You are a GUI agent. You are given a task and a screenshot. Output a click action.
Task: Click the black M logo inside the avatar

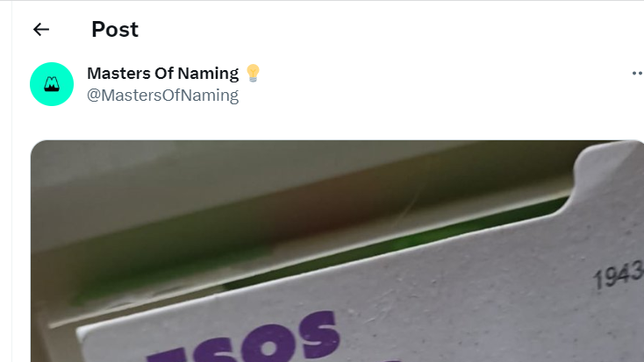(52, 84)
